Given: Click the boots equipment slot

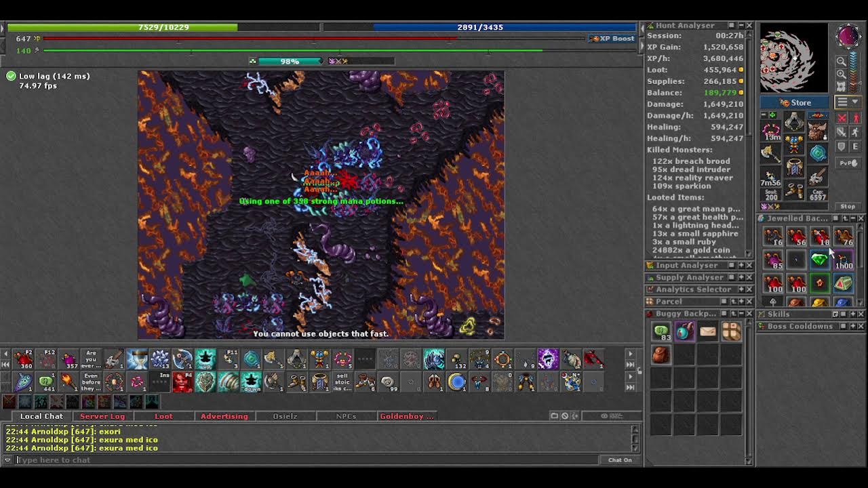Looking at the screenshot, I should [x=794, y=189].
